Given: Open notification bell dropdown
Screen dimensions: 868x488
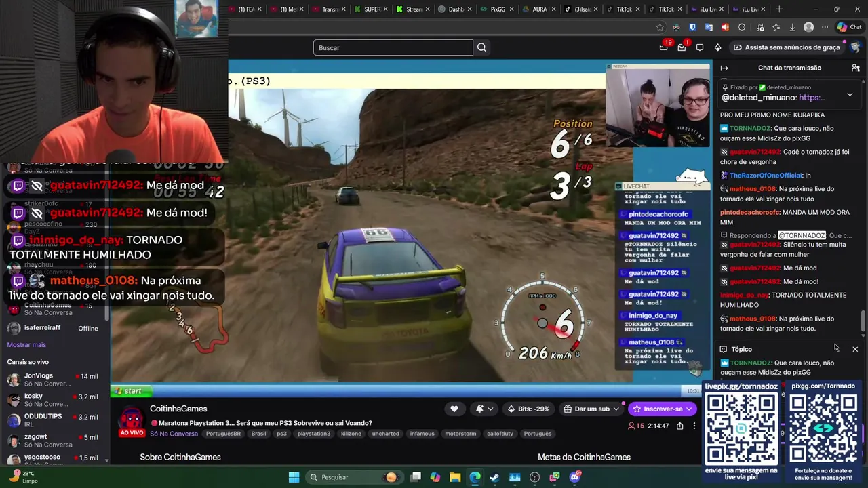Looking at the screenshot, I should pos(484,409).
